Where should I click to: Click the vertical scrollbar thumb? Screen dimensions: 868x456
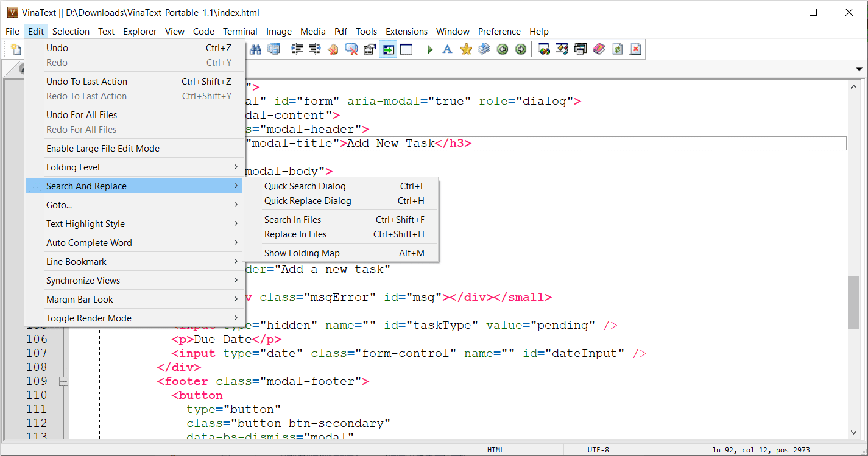click(x=854, y=303)
